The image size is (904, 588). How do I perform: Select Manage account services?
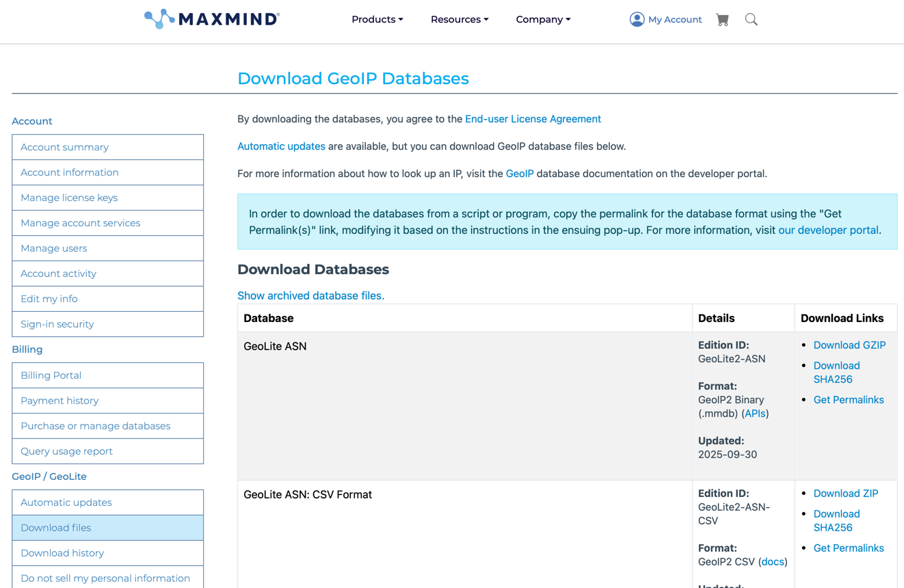(107, 223)
